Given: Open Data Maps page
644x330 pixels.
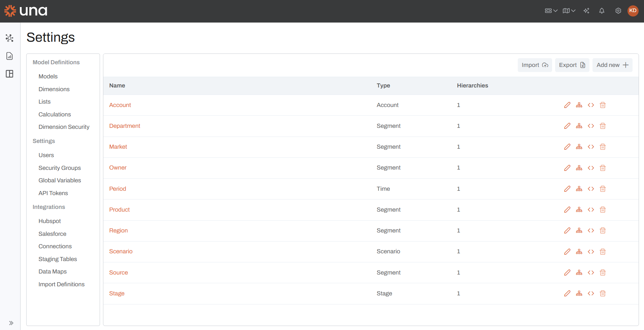Looking at the screenshot, I should (53, 271).
